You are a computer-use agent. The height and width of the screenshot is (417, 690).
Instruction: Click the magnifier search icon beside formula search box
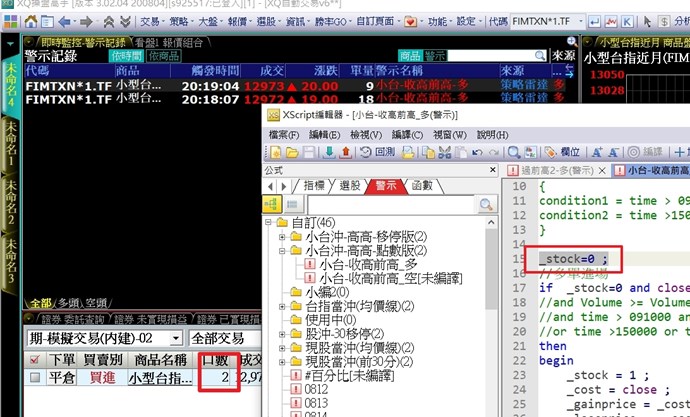pos(486,204)
